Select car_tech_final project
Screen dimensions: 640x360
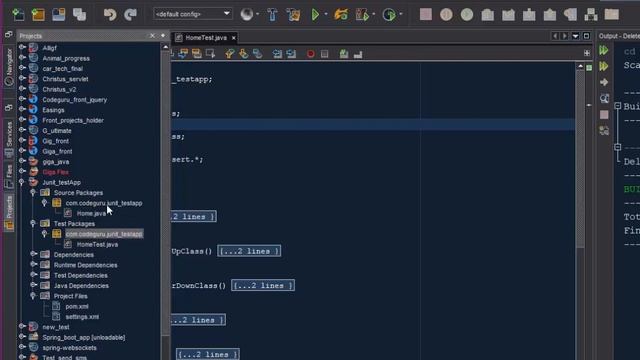coord(62,69)
